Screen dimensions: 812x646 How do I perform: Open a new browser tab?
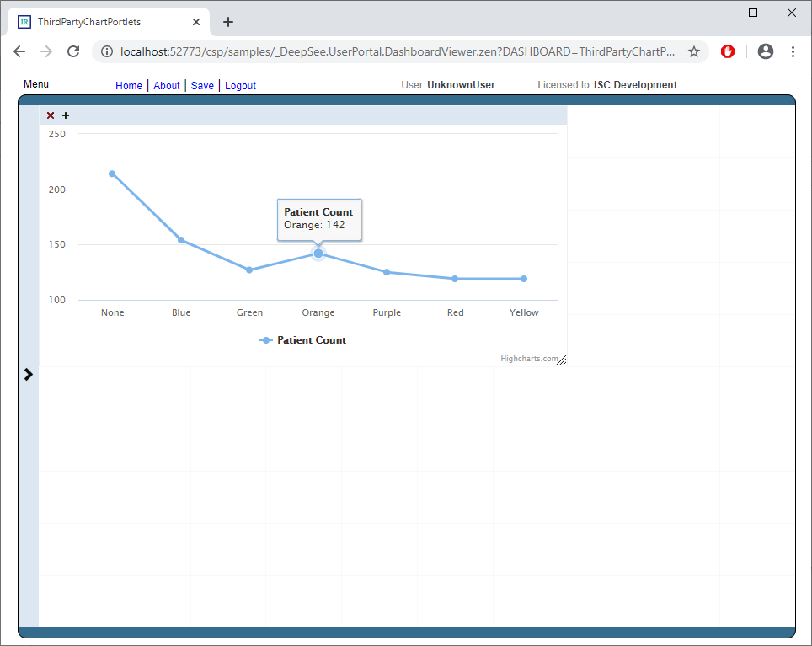tap(228, 22)
